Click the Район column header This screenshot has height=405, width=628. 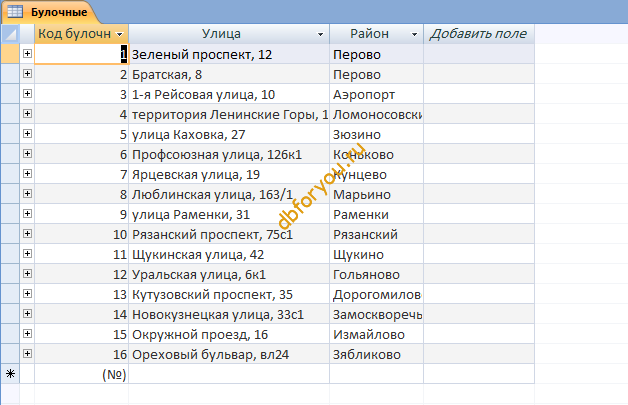[x=376, y=34]
